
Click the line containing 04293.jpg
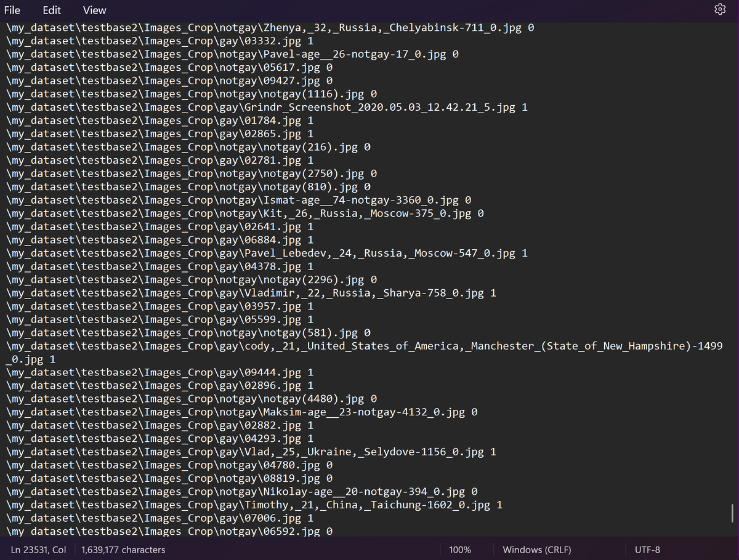point(160,439)
